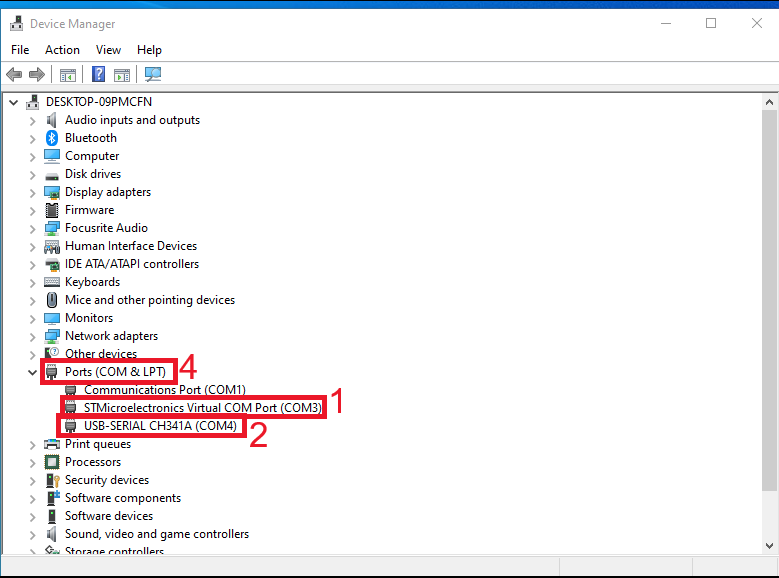The image size is (779, 578).
Task: Click the Device Manager title bar icon
Action: [x=16, y=23]
